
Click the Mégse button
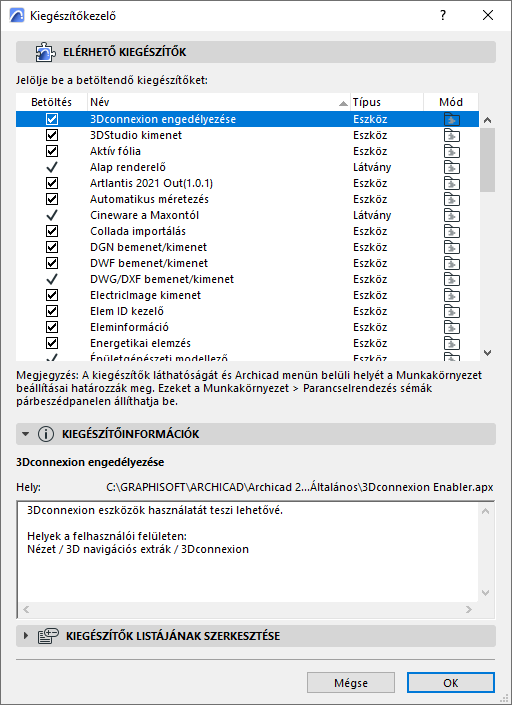[x=351, y=683]
